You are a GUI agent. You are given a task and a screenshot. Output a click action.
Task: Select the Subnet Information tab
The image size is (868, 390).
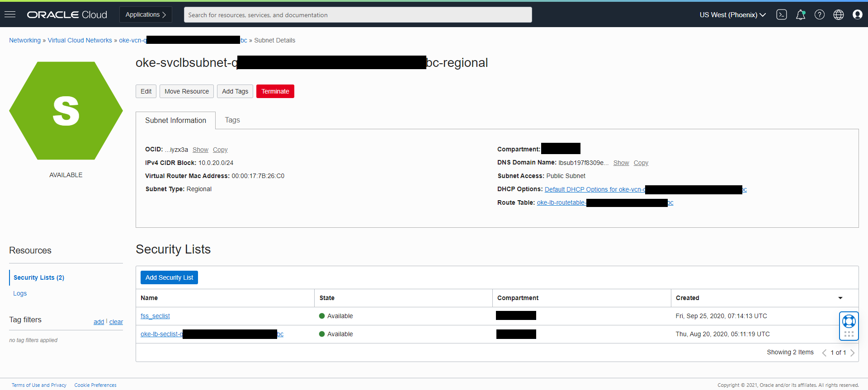pos(175,120)
